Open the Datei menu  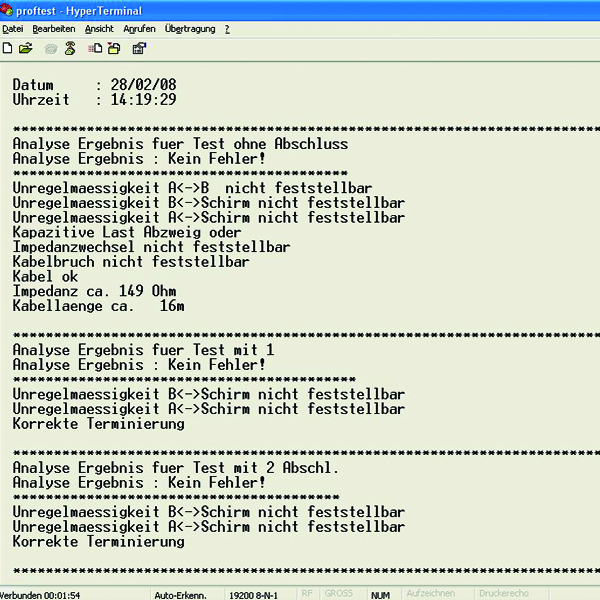(13, 29)
